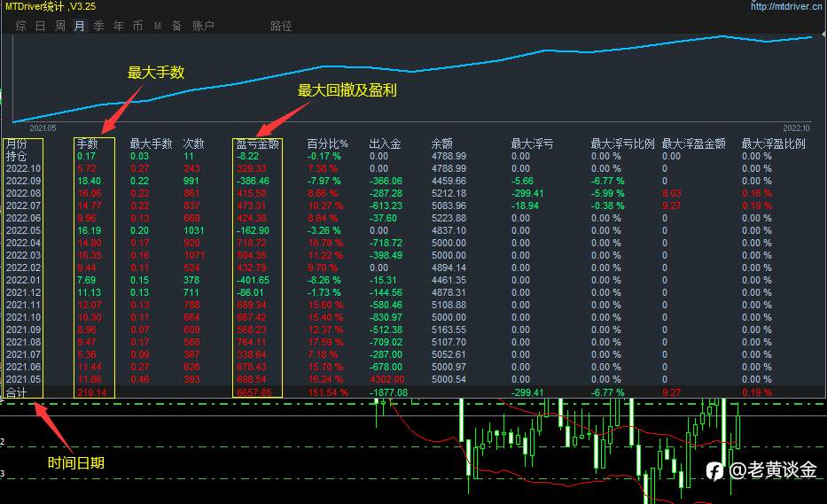The image size is (827, 504).
Task: Click the 手数 column header
Action: (x=88, y=143)
